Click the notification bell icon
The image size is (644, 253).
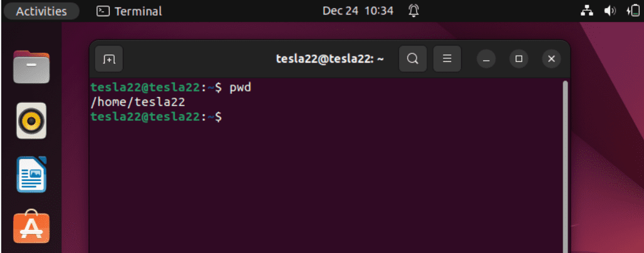coord(413,11)
